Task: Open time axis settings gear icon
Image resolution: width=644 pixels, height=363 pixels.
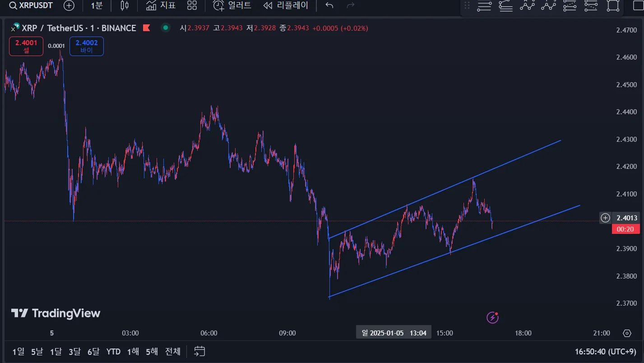Action: coord(627,333)
